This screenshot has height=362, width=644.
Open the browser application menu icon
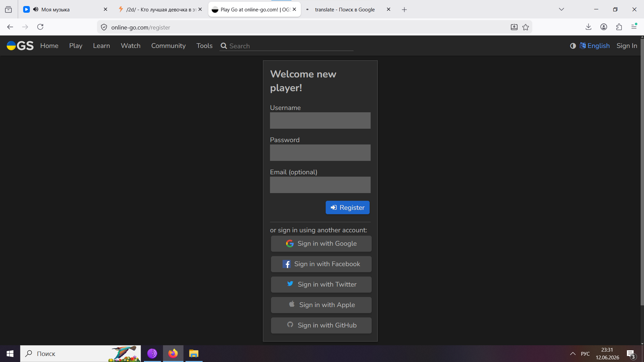(634, 26)
